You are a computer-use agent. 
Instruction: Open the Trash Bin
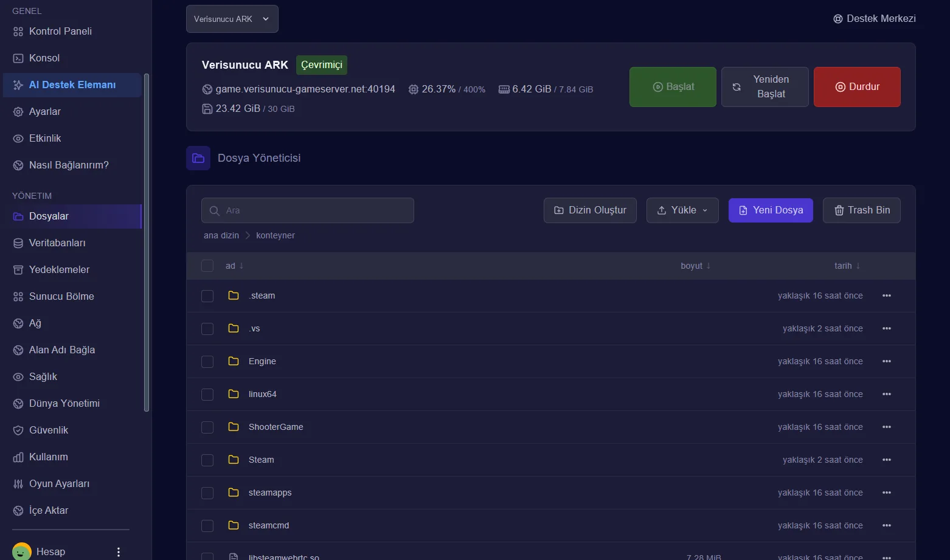tap(862, 210)
